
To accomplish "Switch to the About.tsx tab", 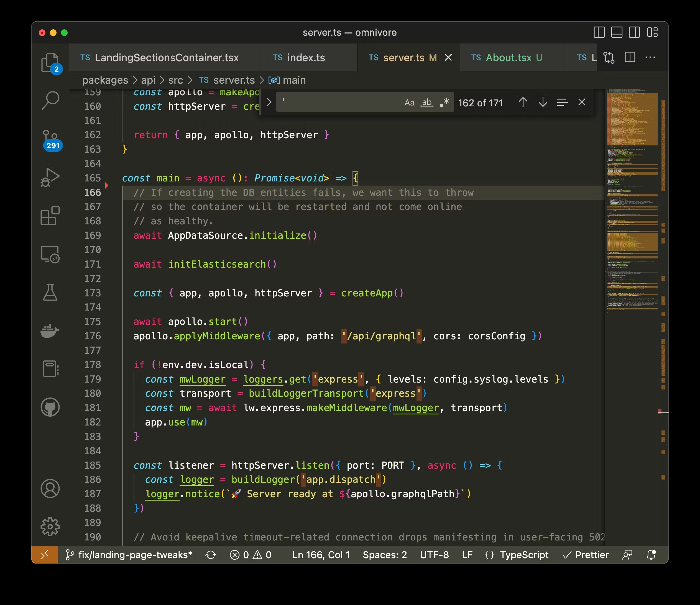I will 506,57.
